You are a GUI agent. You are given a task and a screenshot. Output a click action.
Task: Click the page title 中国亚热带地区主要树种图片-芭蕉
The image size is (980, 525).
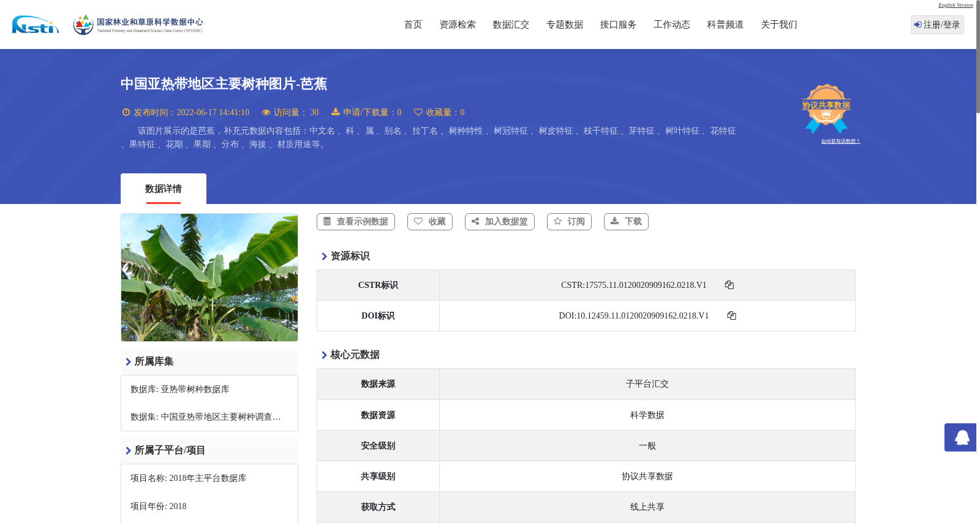click(224, 84)
